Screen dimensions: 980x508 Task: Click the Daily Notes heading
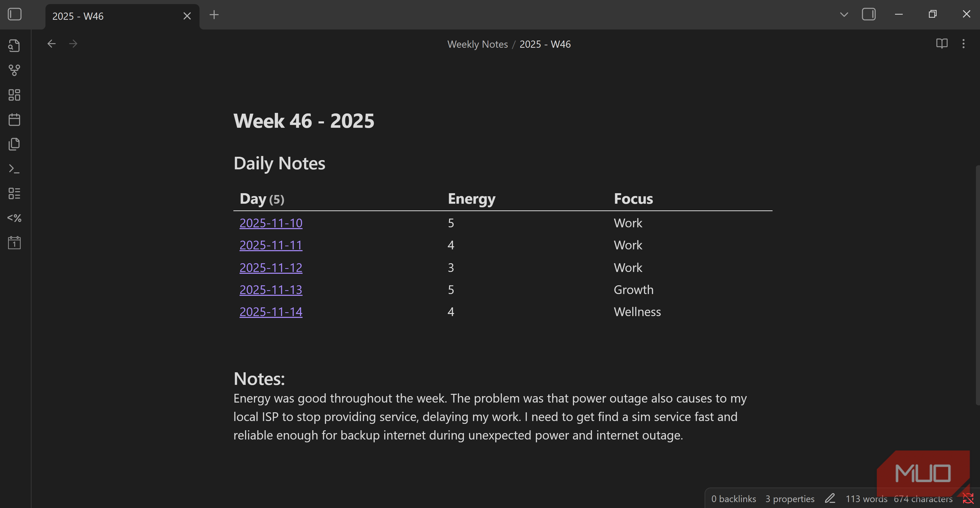point(279,163)
